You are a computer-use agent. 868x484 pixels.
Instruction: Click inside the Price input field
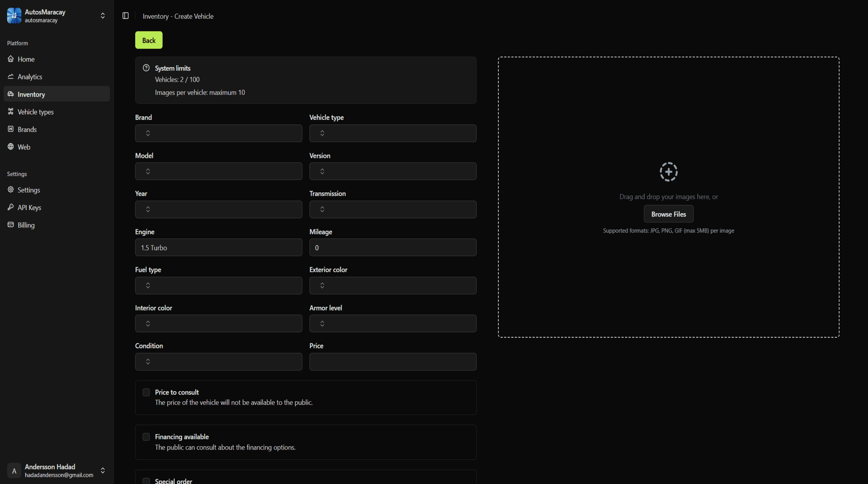(x=392, y=362)
